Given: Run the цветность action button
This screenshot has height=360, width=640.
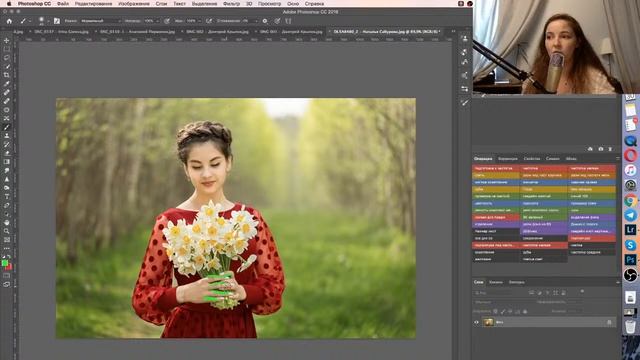Looking at the screenshot, I should pyautogui.click(x=496, y=203).
